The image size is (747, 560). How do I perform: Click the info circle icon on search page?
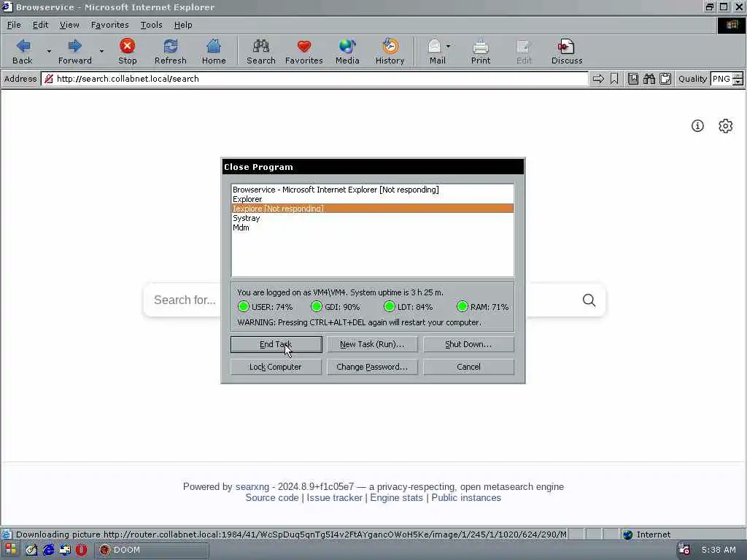[697, 125]
